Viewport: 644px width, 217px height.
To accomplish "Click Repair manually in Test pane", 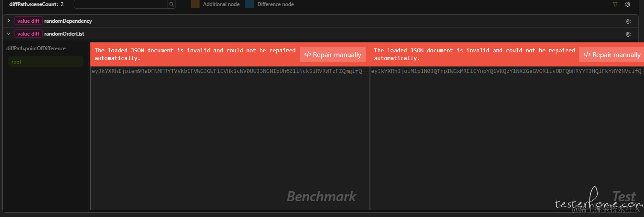I will (x=612, y=54).
